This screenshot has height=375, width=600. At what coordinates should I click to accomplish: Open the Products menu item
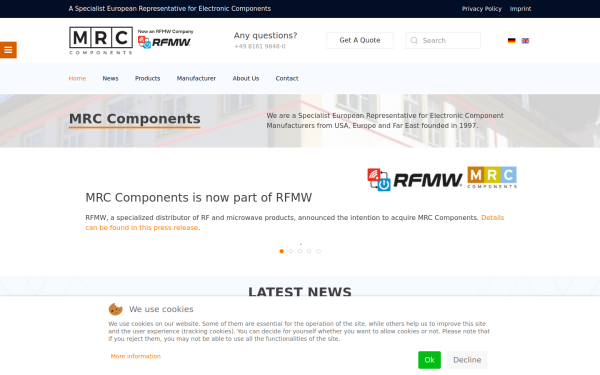(147, 78)
